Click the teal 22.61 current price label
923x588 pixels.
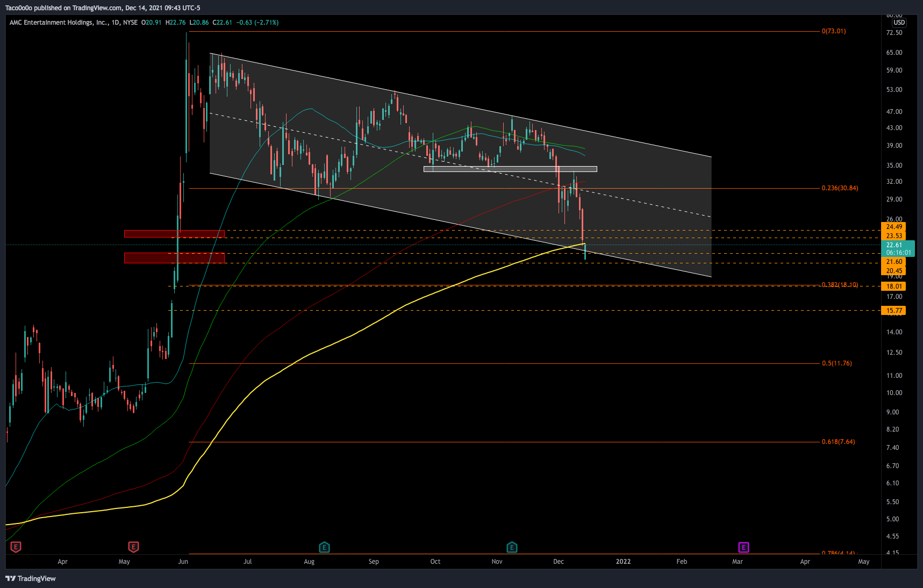[x=898, y=245]
